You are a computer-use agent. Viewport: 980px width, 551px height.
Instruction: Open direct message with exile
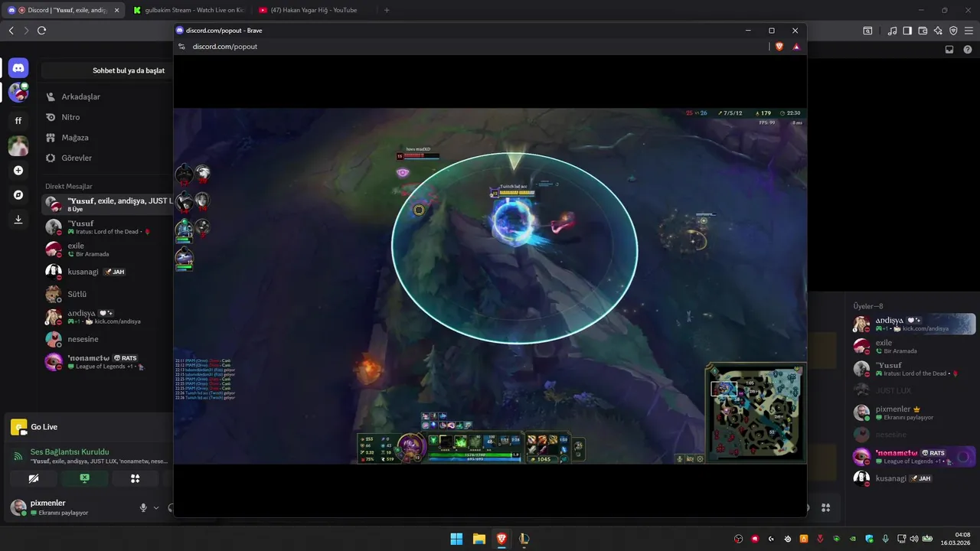[x=107, y=249]
